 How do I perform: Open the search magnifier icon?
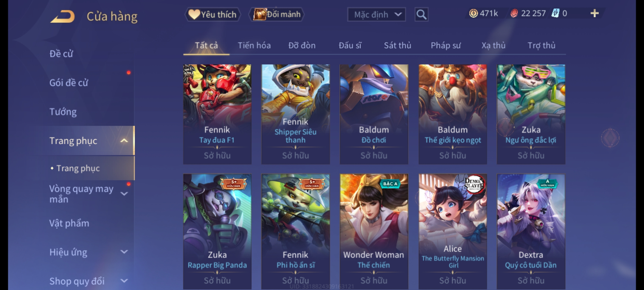[421, 15]
